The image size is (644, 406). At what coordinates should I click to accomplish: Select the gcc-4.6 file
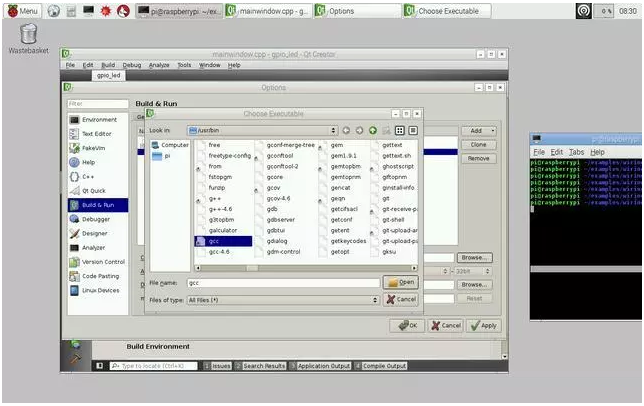point(219,252)
